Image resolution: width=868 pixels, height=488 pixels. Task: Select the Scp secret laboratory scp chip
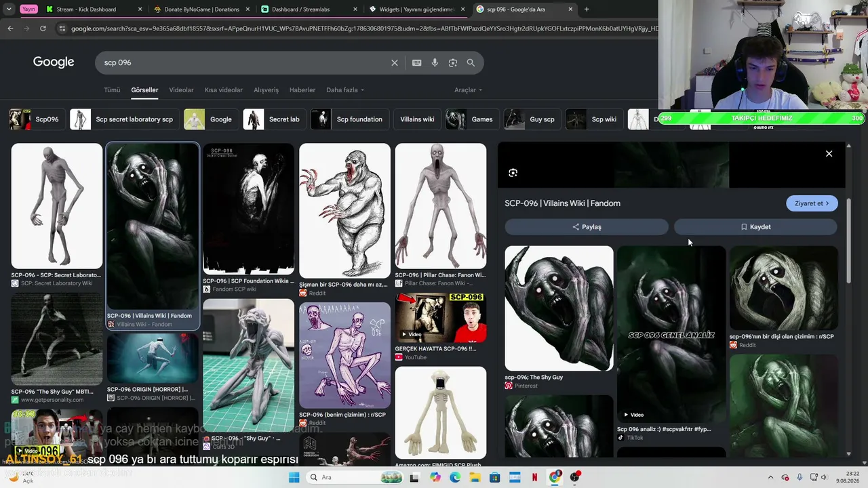pyautogui.click(x=125, y=119)
